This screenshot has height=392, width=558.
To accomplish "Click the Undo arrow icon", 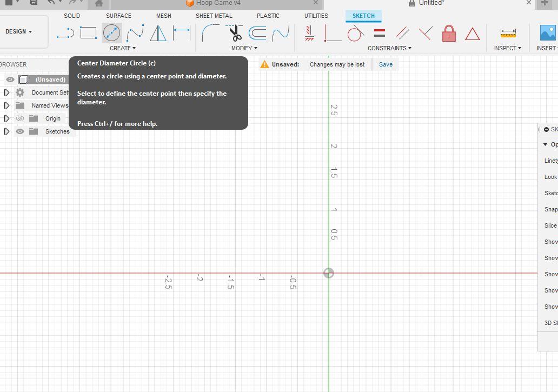I will 52,3.
